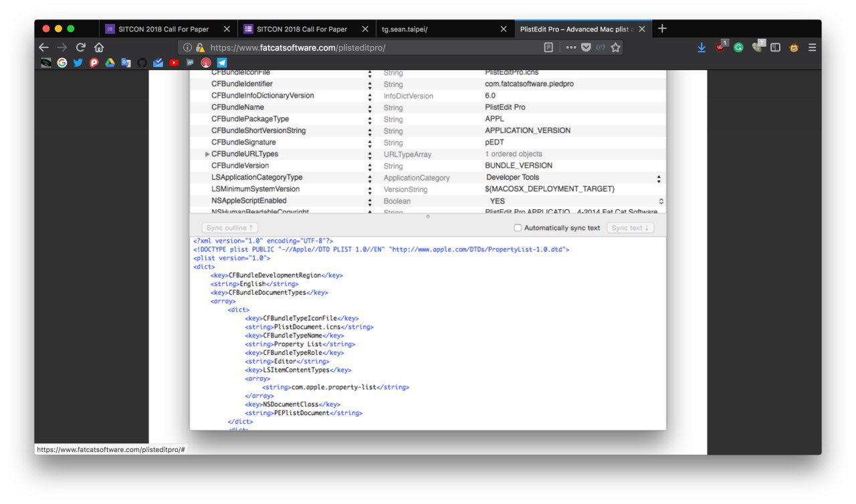Click the BUNDLE_VERSION value
The width and height of the screenshot is (856, 504).
click(519, 166)
